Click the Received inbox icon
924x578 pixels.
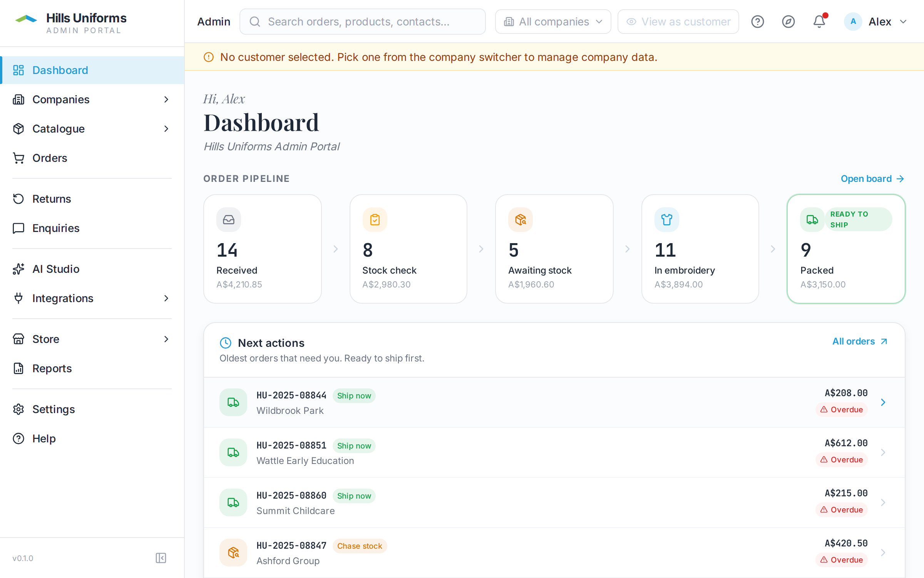(x=229, y=220)
